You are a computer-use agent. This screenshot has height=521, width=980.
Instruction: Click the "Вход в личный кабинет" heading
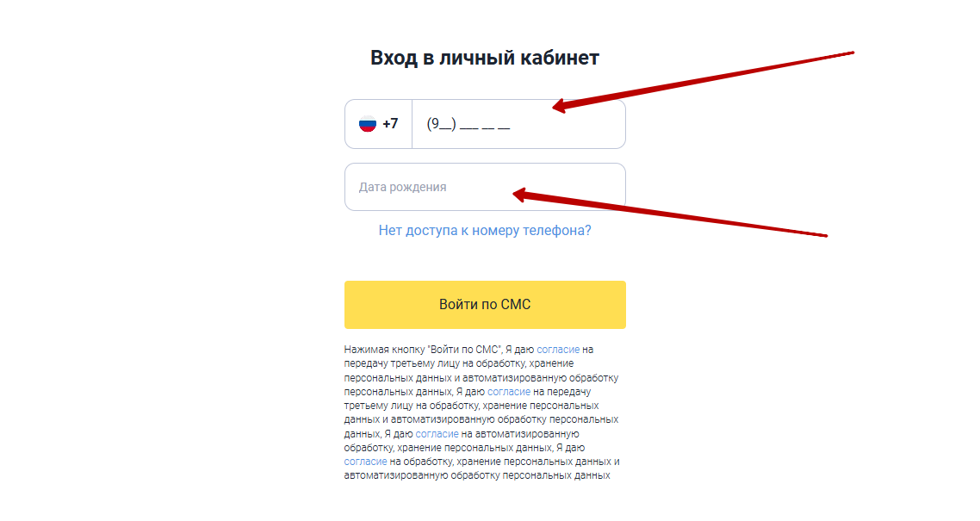(x=485, y=58)
